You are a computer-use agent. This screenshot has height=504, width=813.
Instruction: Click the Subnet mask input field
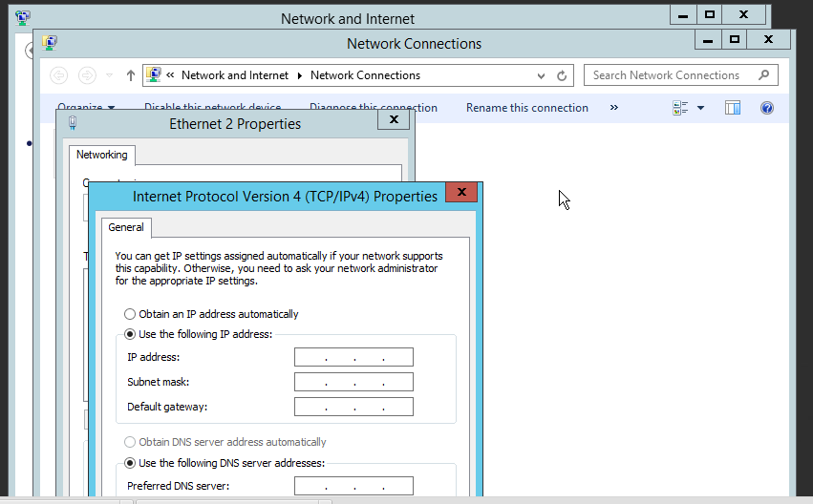click(353, 382)
